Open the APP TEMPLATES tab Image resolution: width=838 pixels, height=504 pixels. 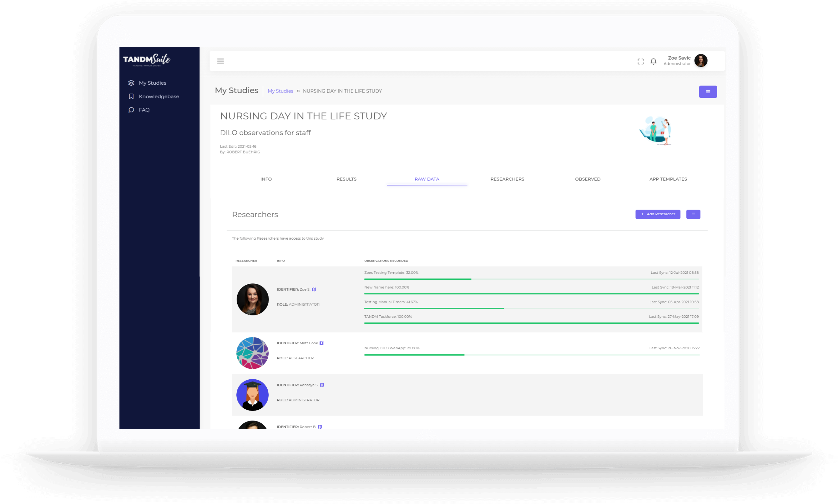[x=668, y=179]
